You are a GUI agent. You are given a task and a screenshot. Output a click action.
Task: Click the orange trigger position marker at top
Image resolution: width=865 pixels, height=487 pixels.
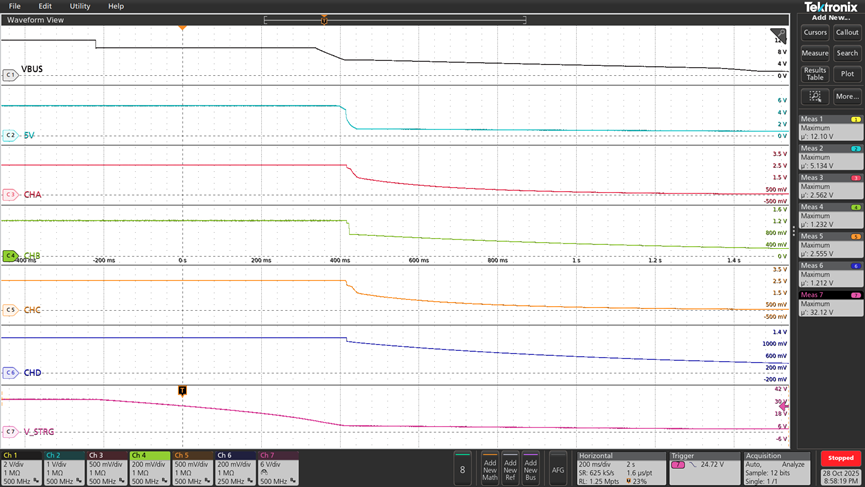(x=182, y=27)
